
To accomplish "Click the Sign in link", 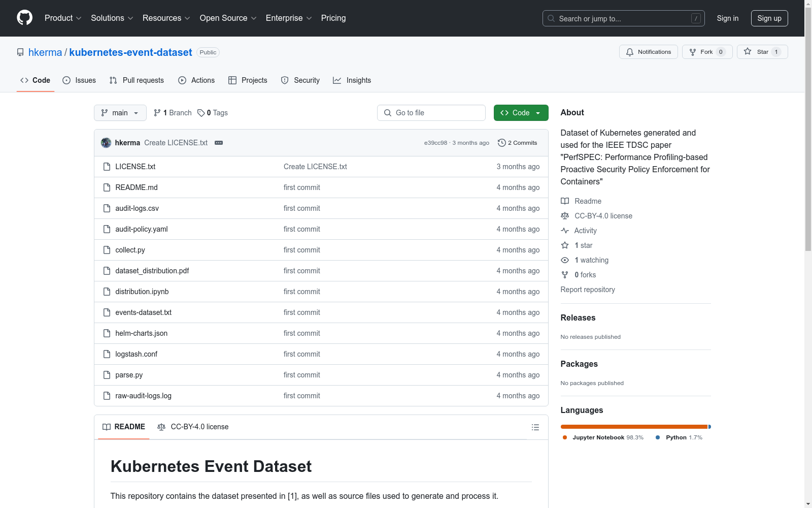I will pyautogui.click(x=728, y=18).
